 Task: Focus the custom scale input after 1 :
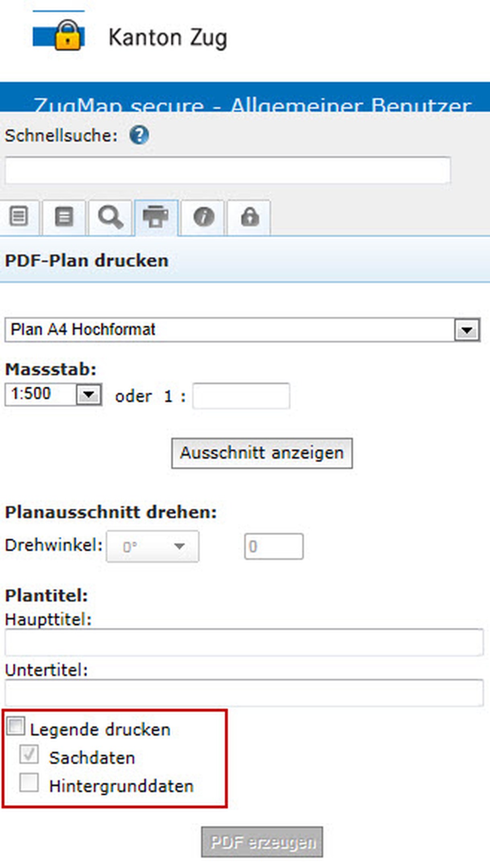241,396
